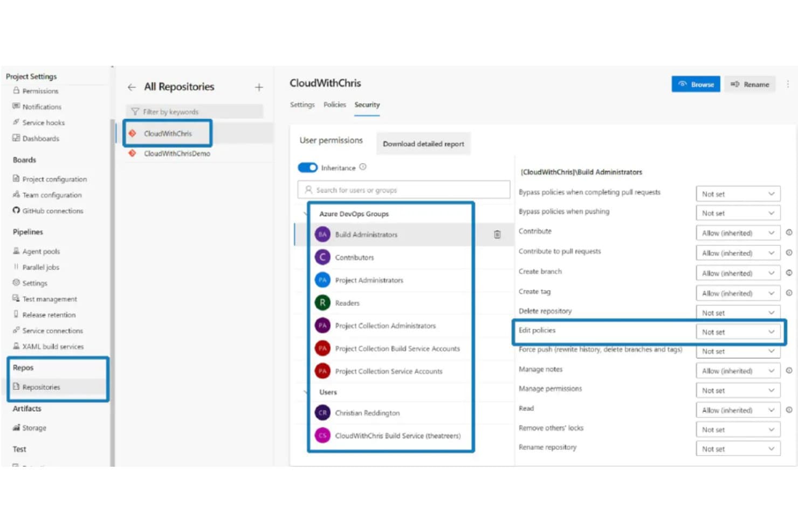The height and width of the screenshot is (532, 798).
Task: Add a new repository with the plus icon
Action: [259, 87]
